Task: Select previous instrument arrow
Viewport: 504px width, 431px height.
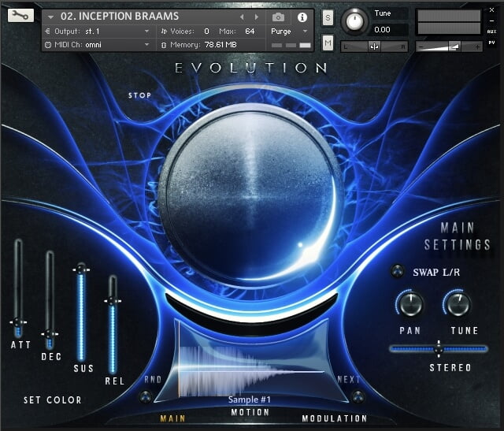Action: pos(242,17)
